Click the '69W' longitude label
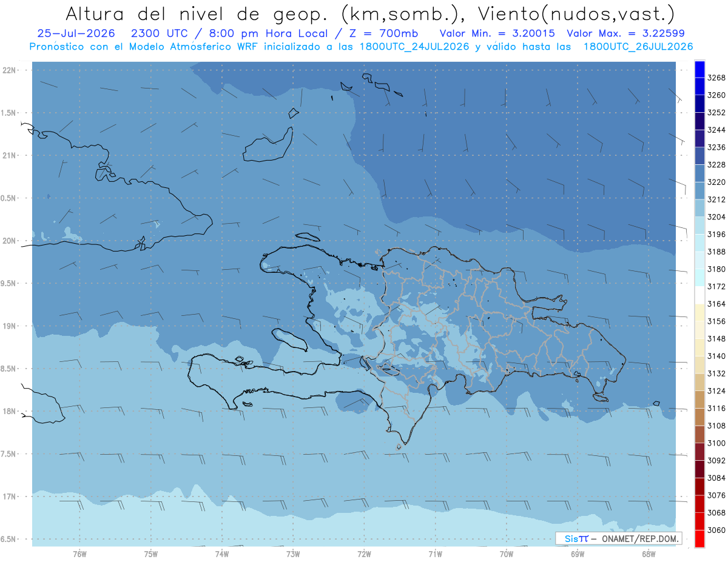The height and width of the screenshot is (562, 728). pos(578,554)
